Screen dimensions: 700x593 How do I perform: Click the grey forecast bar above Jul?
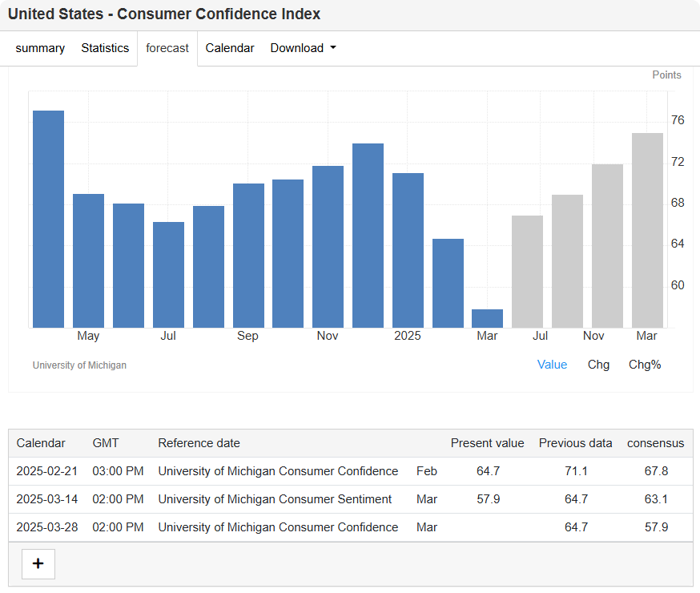tap(527, 272)
